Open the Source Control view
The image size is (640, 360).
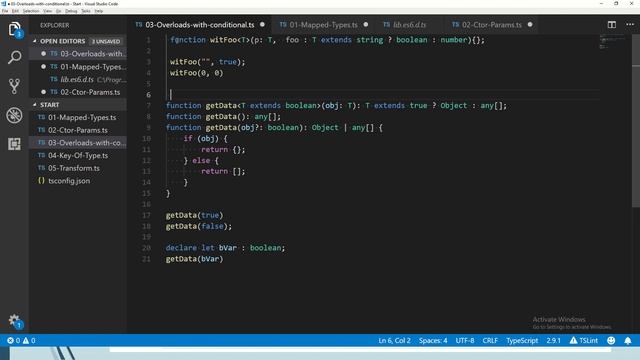14,86
